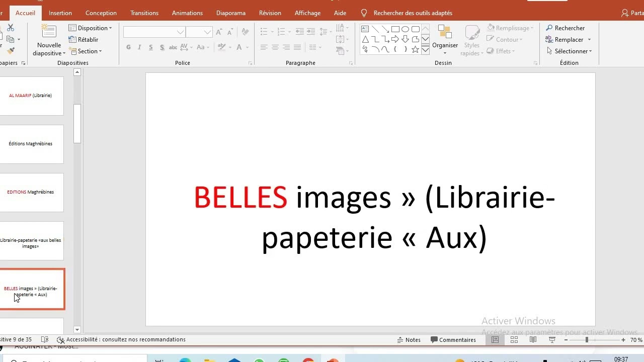Screen dimensions: 644x362
Task: Open the Insertion tab
Action: 60,13
